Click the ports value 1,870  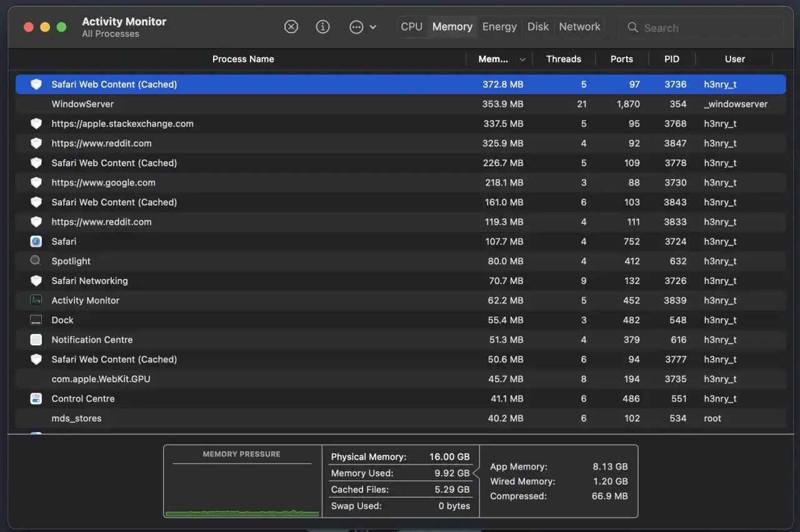pos(628,104)
